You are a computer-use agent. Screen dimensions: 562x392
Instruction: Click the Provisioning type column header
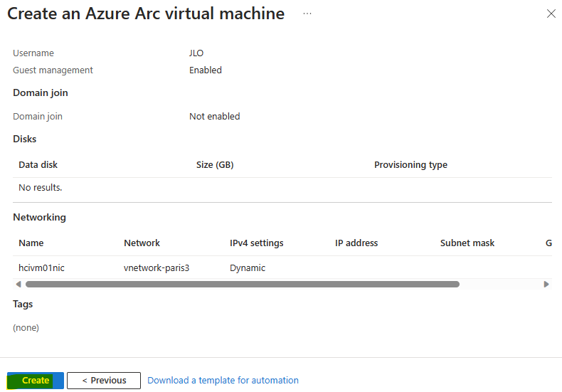coord(410,164)
